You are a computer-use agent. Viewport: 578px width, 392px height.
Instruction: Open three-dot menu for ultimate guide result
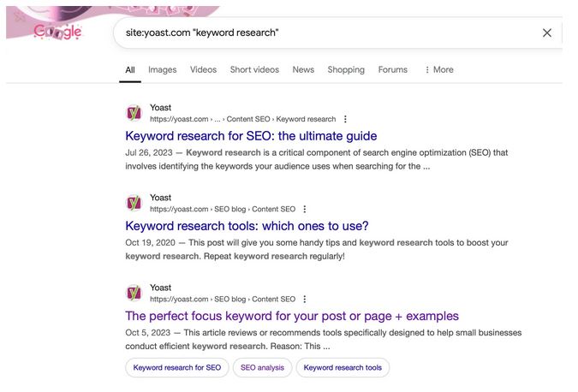345,119
